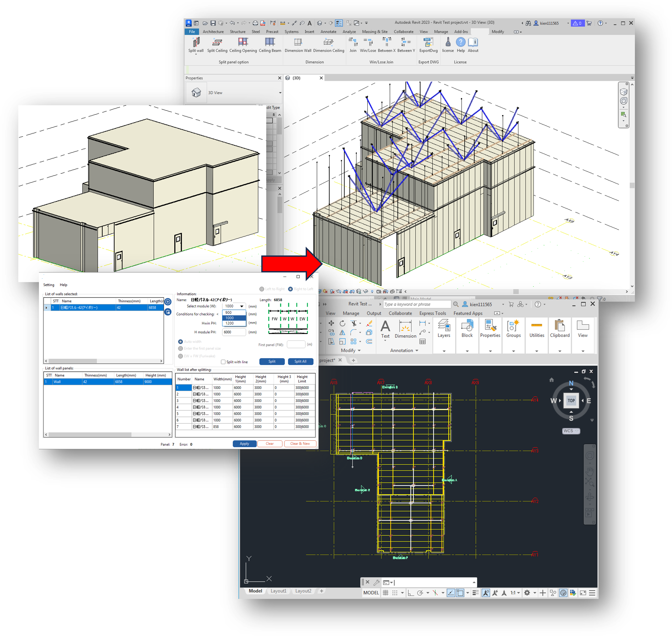Open the Structure ribbon tab
The width and height of the screenshot is (672, 636).
pos(237,32)
